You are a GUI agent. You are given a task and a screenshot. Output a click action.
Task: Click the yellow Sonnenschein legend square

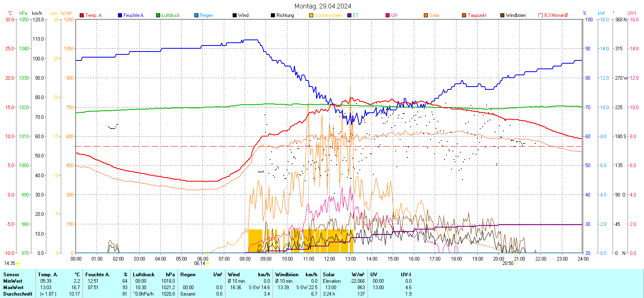click(311, 15)
